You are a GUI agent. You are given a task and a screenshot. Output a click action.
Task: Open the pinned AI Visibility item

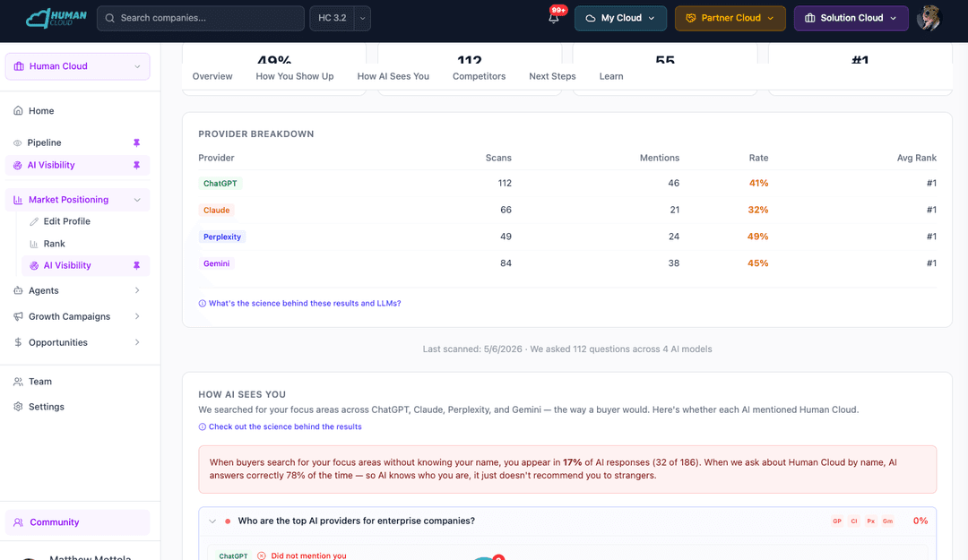coord(78,165)
